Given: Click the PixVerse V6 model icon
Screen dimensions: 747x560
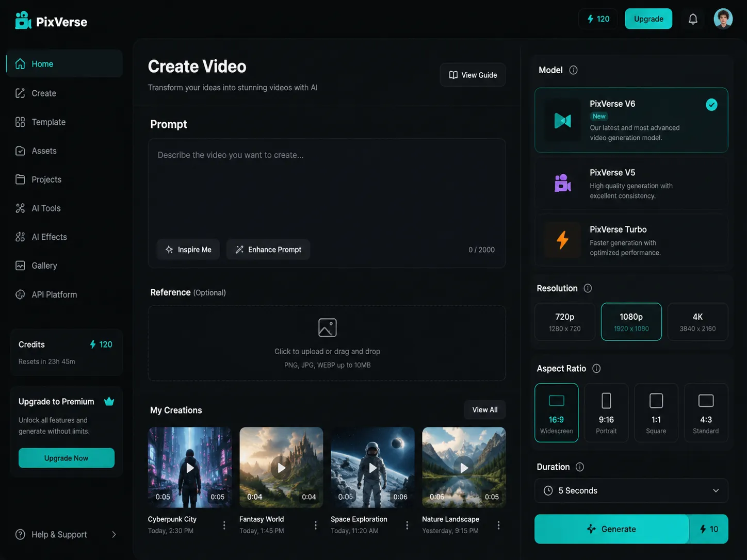Looking at the screenshot, I should tap(562, 120).
